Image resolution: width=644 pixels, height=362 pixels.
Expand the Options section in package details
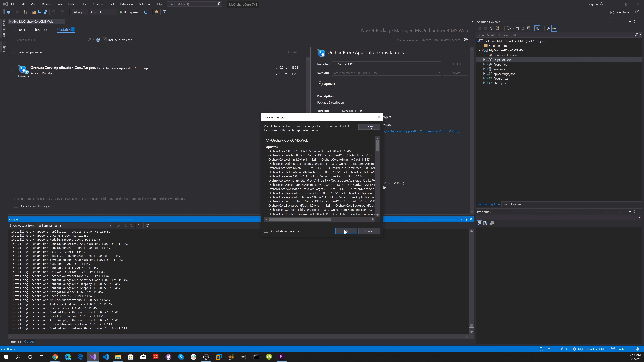click(x=320, y=84)
